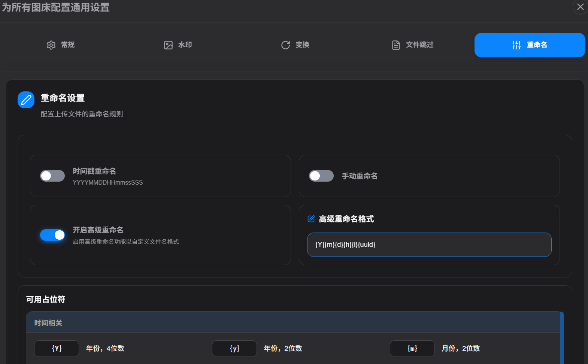Go to the 变换 tab
This screenshot has width=588, height=364.
click(x=295, y=45)
